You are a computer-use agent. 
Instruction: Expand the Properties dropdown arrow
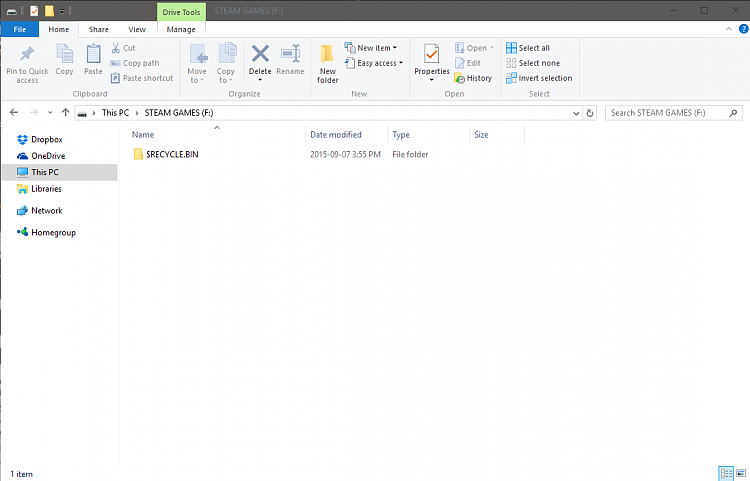tap(431, 80)
